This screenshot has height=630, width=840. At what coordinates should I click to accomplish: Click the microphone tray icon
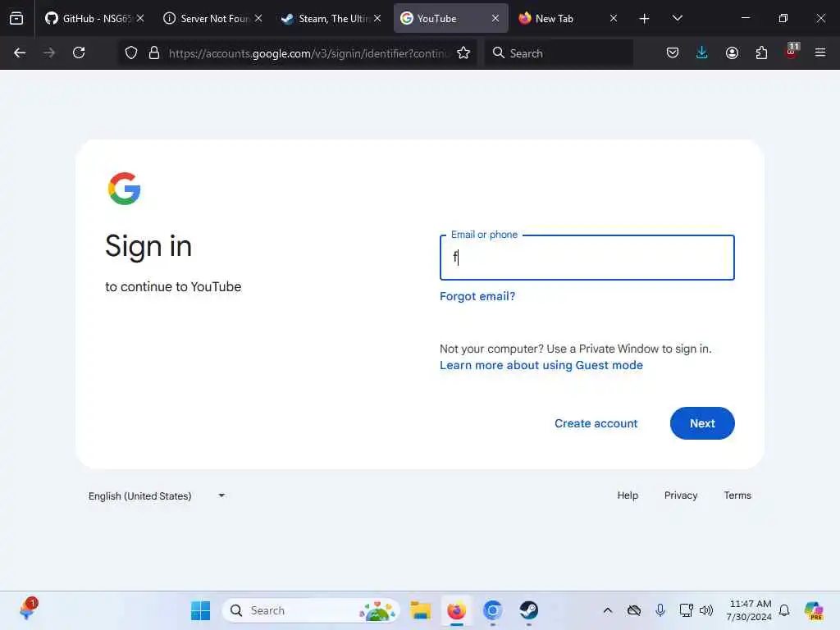660,610
